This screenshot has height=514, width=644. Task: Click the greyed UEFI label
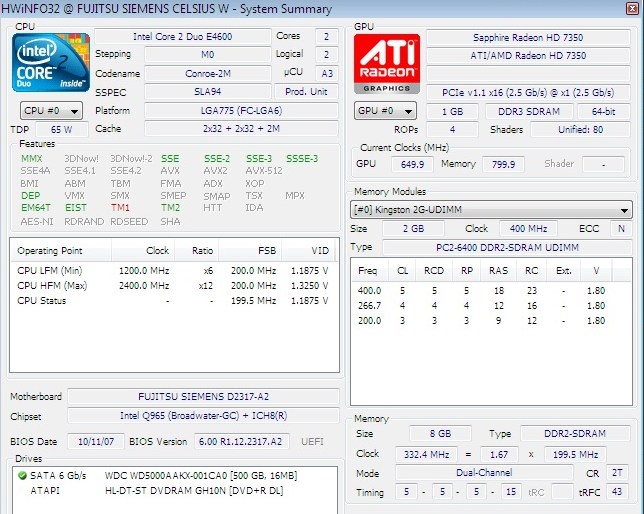[312, 442]
